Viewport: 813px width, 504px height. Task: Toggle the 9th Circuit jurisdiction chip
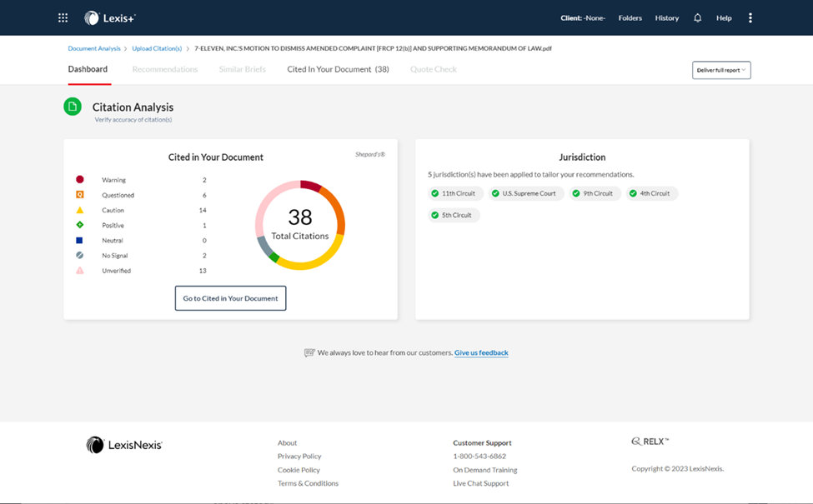[x=595, y=194]
